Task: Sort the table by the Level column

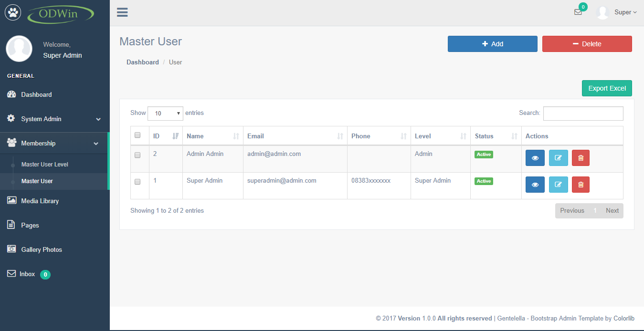Action: click(x=441, y=136)
